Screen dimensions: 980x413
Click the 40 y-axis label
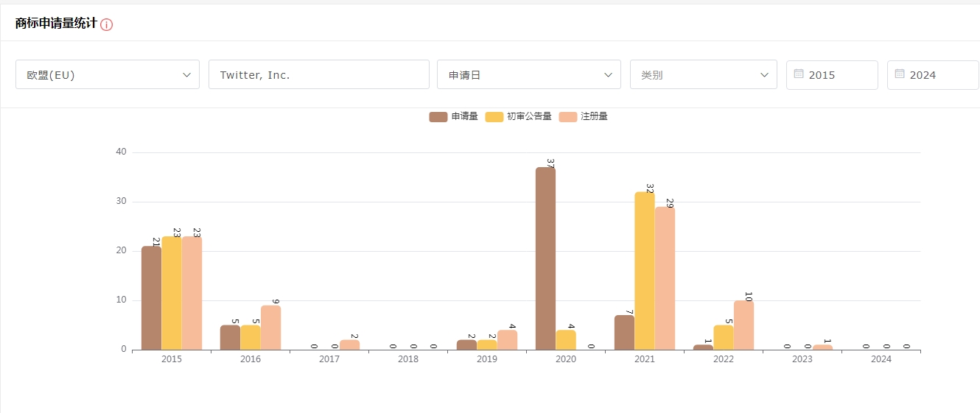tap(122, 152)
